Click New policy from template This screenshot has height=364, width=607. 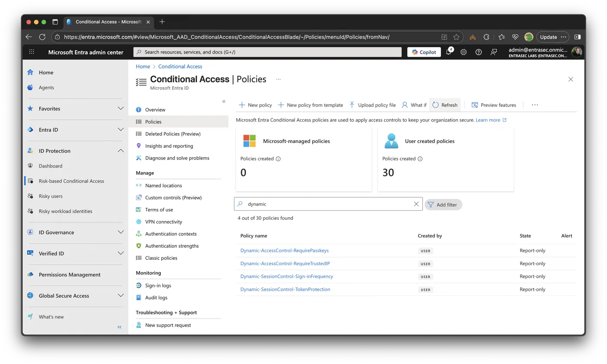point(310,105)
